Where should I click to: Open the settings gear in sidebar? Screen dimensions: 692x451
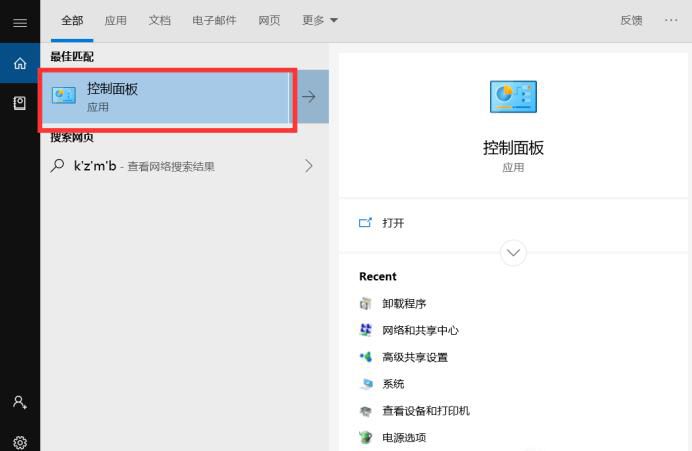point(20,442)
